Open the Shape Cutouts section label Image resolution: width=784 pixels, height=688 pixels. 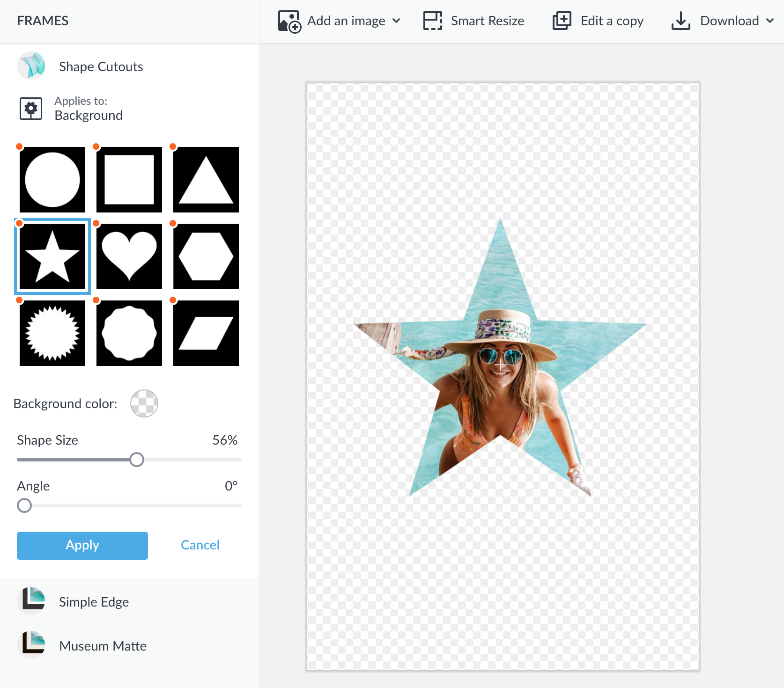(x=101, y=66)
